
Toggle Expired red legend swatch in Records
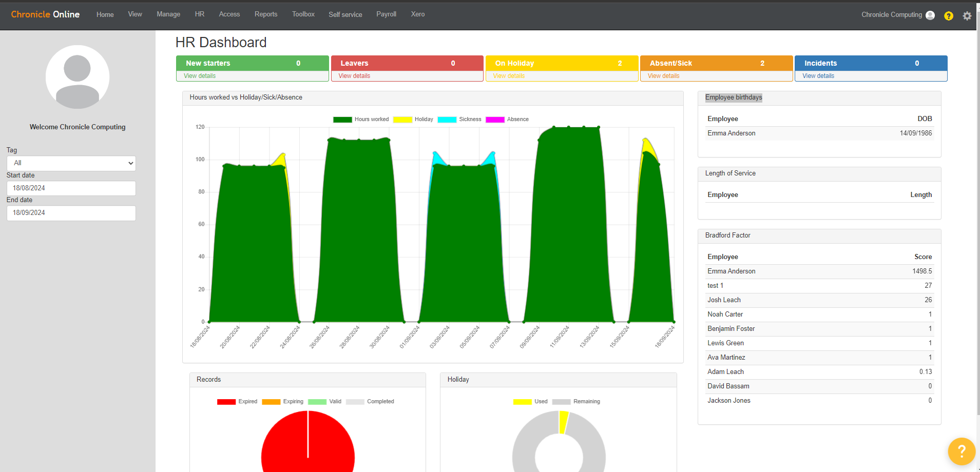point(226,402)
